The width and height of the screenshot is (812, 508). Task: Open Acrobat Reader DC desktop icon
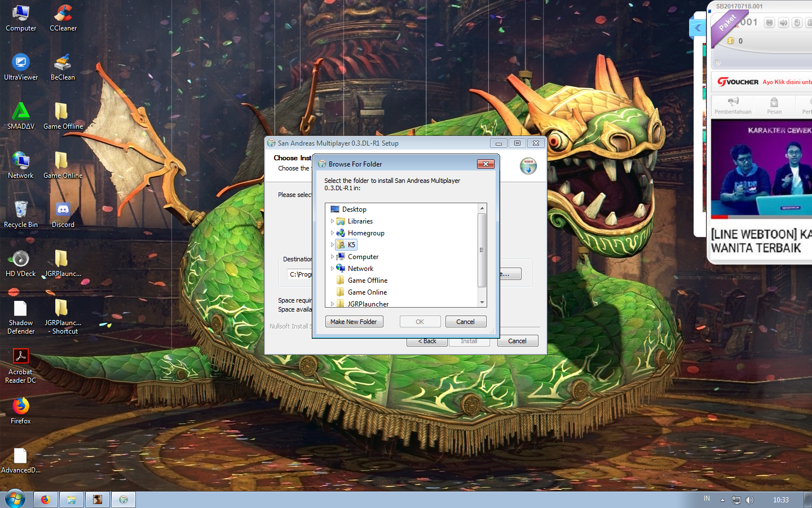coord(21,366)
